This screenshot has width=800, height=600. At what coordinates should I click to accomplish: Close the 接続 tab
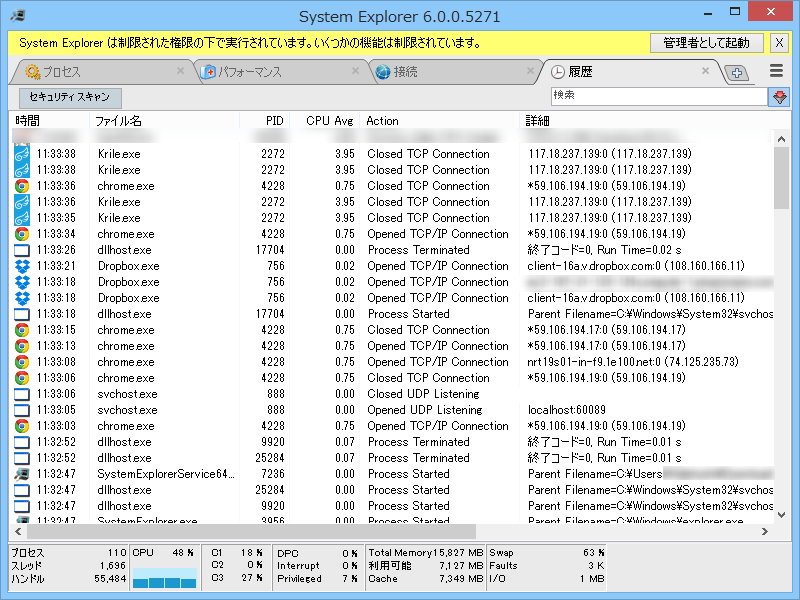click(531, 71)
